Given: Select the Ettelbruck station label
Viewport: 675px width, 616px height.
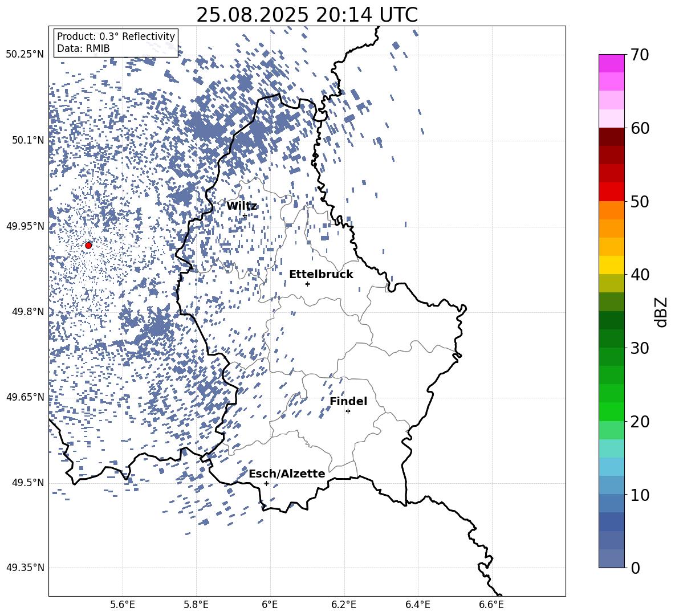Looking at the screenshot, I should click(x=321, y=275).
